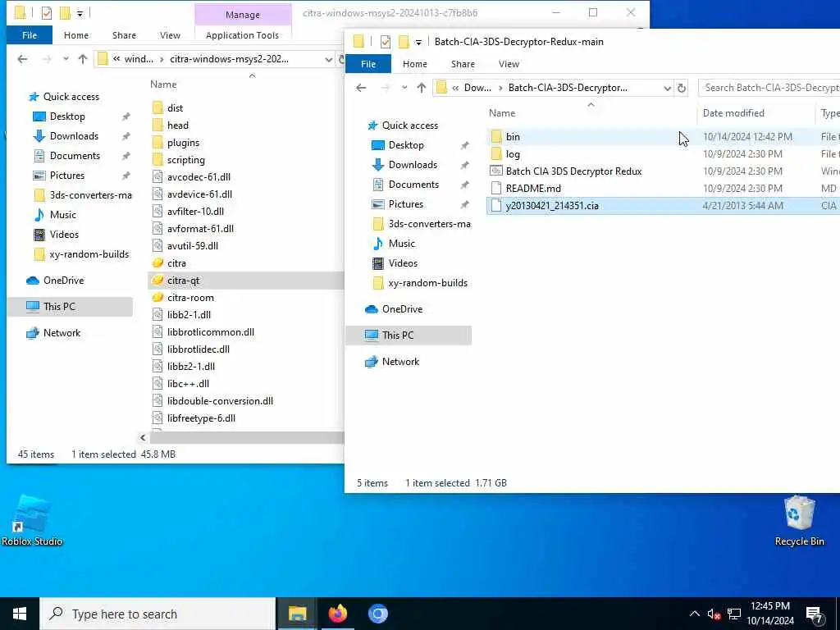
Task: Select This PC in Decryptor window sidebar
Action: click(x=398, y=335)
